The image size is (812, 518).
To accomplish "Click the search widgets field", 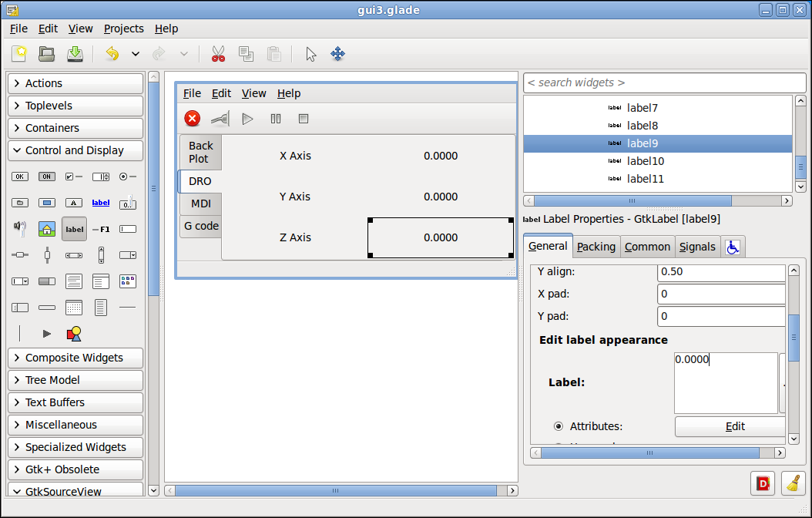I will click(664, 83).
